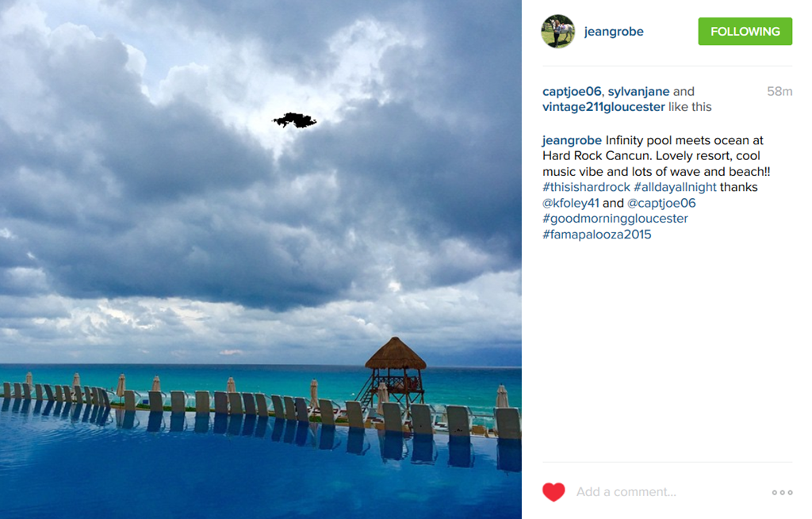Unlike the post with red heart icon
Screen dimensions: 812x519
(x=553, y=491)
